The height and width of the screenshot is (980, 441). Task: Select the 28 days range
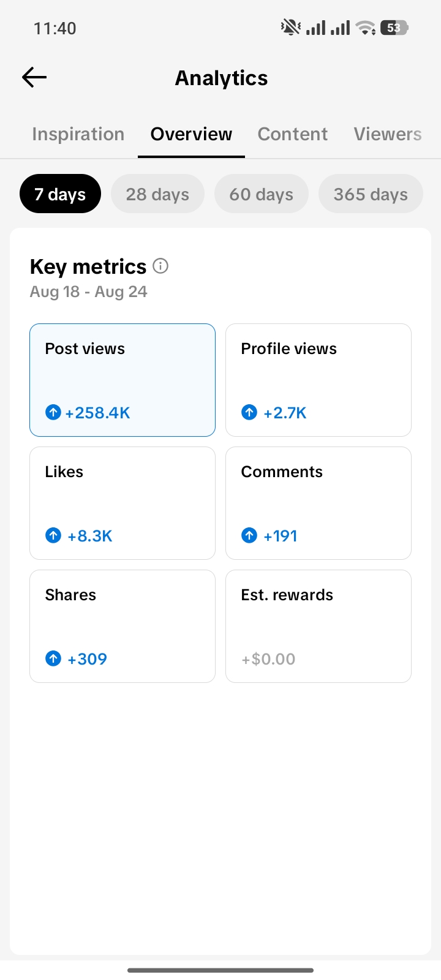pos(157,194)
